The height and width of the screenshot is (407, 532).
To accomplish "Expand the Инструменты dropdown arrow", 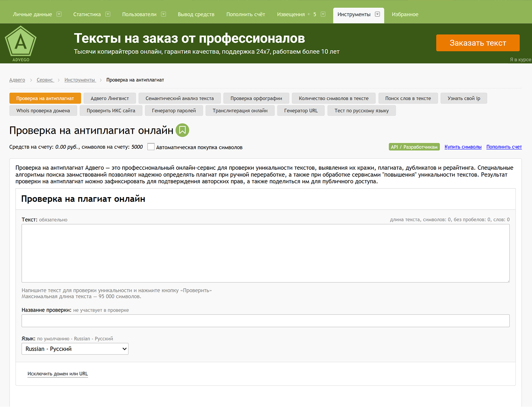I will pyautogui.click(x=378, y=14).
